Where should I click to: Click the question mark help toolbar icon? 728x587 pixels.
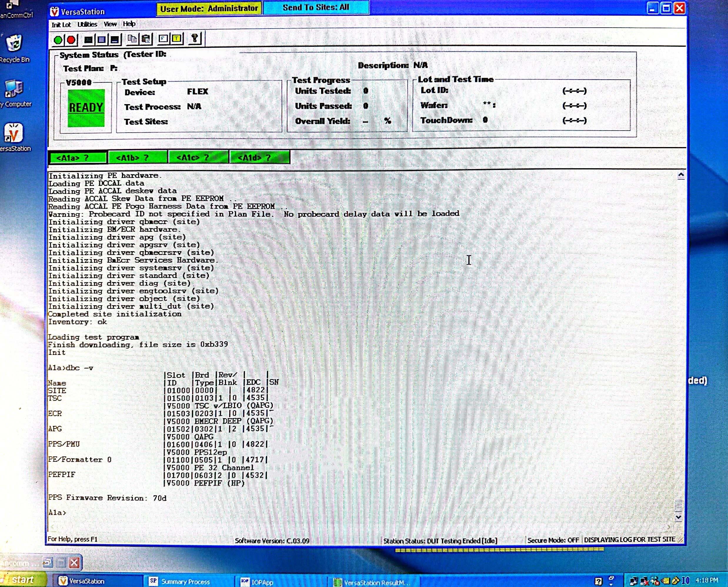195,38
